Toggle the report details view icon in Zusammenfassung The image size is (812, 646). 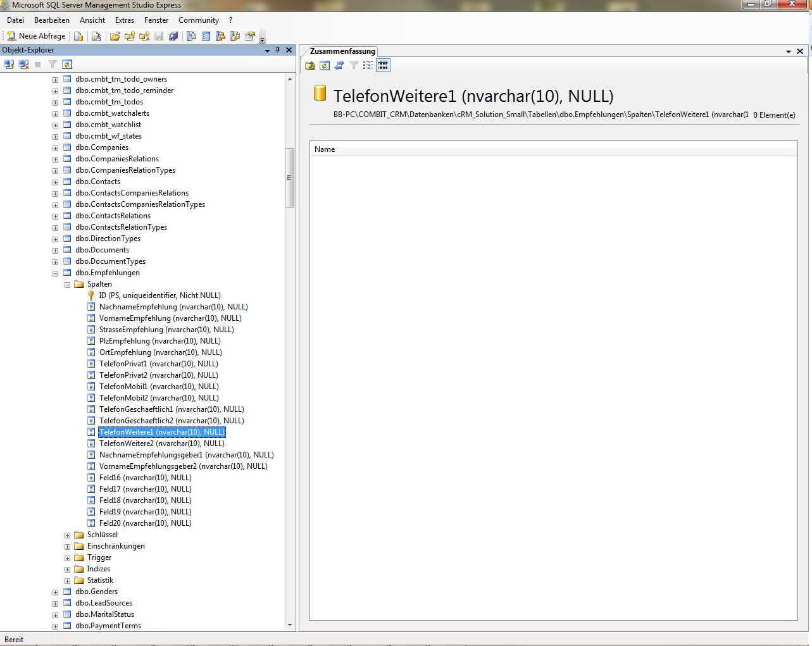(x=383, y=65)
